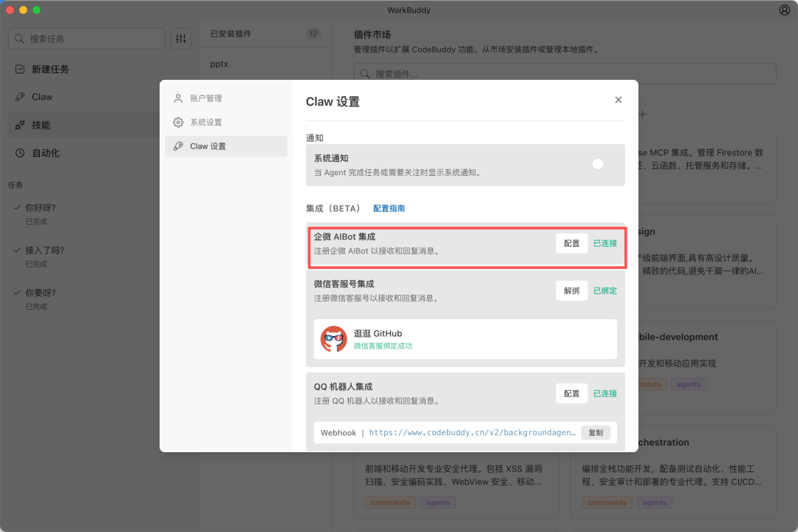The height and width of the screenshot is (532, 798).
Task: Copy the QQ robot webhook with 复制
Action: (596, 432)
